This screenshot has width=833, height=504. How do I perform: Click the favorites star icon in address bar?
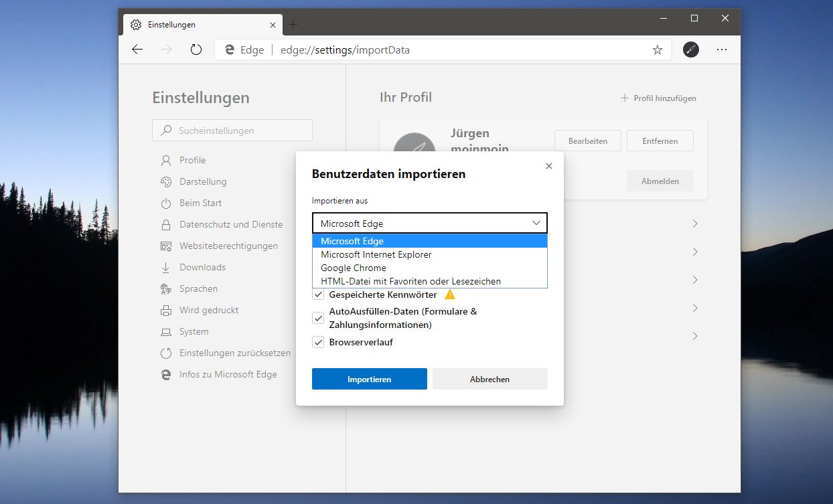click(x=657, y=50)
